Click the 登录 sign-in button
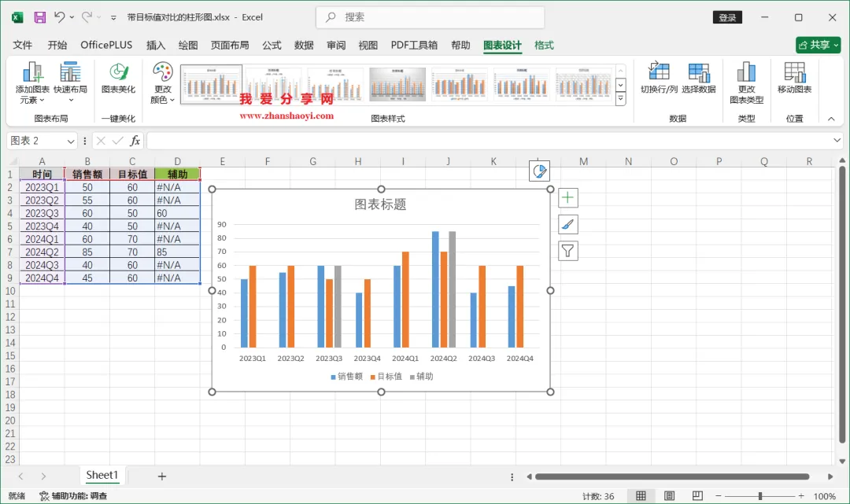 pyautogui.click(x=727, y=17)
